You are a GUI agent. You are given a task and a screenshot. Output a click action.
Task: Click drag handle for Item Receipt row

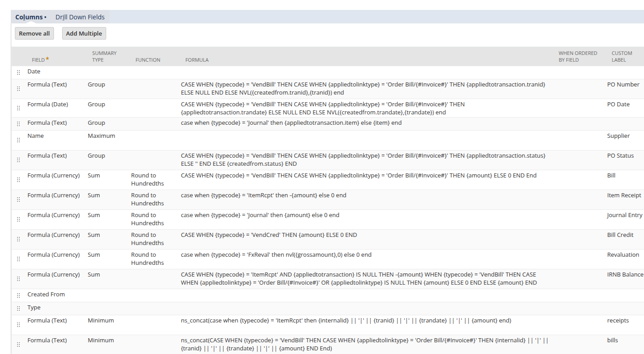pyautogui.click(x=18, y=200)
